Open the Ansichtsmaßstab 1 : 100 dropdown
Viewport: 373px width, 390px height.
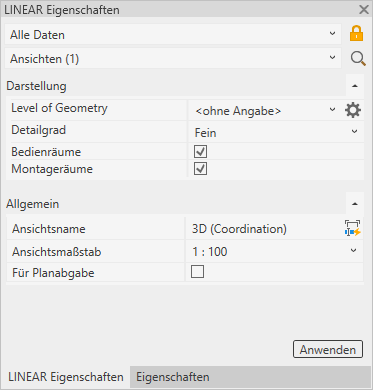(x=274, y=251)
